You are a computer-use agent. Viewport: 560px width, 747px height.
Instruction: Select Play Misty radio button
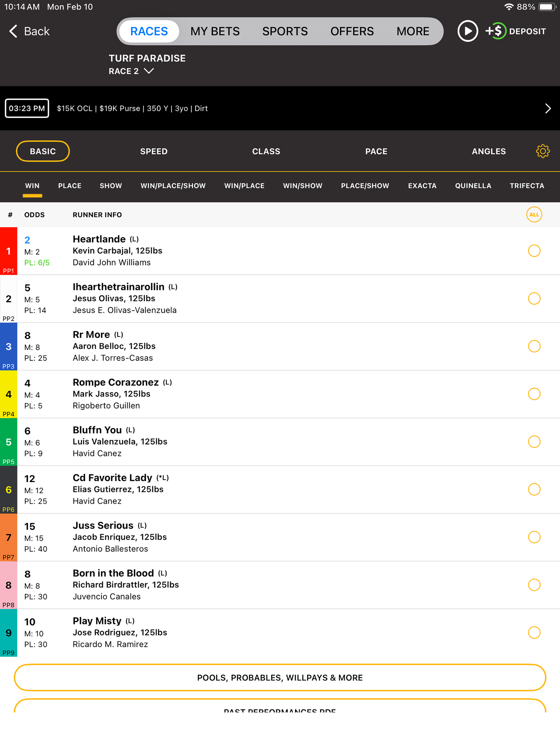[534, 632]
